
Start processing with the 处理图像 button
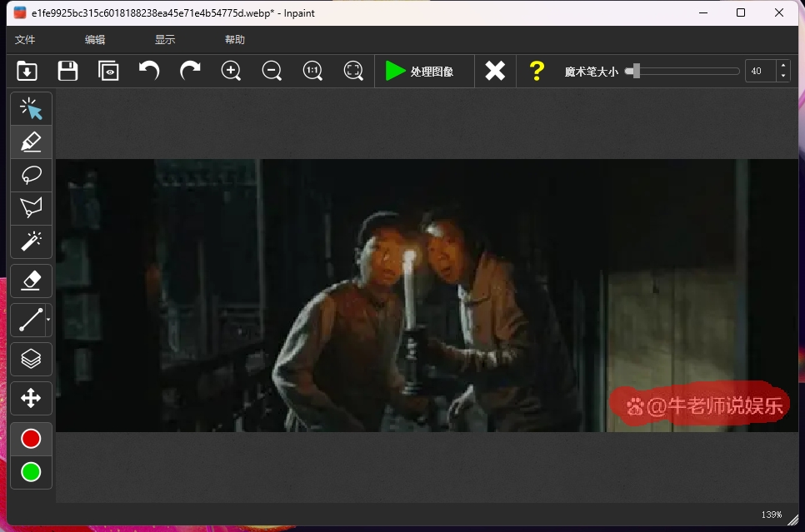(x=424, y=71)
